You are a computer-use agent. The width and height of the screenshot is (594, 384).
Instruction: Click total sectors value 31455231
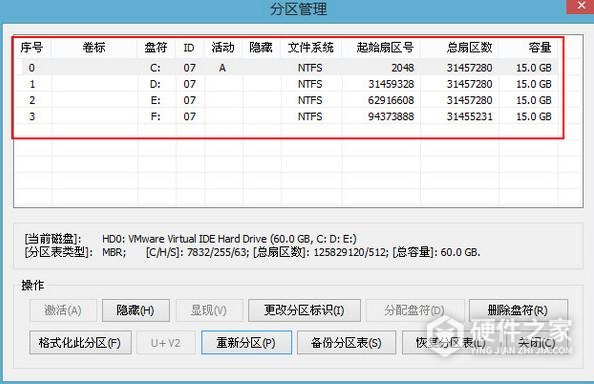pyautogui.click(x=470, y=117)
